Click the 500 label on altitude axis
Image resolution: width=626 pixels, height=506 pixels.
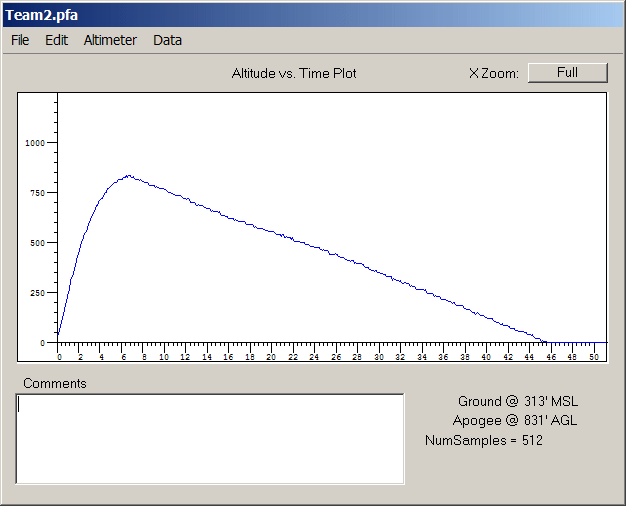click(x=37, y=243)
